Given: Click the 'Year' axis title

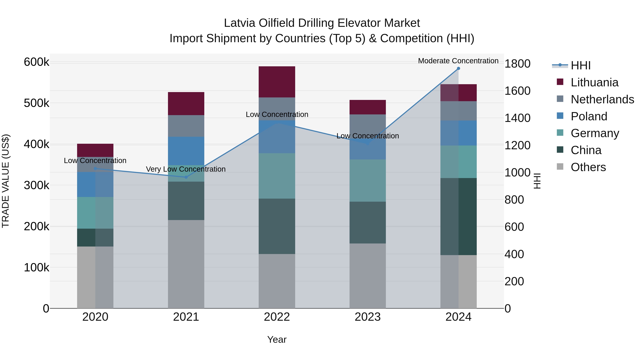Looking at the screenshot, I should 277,340.
